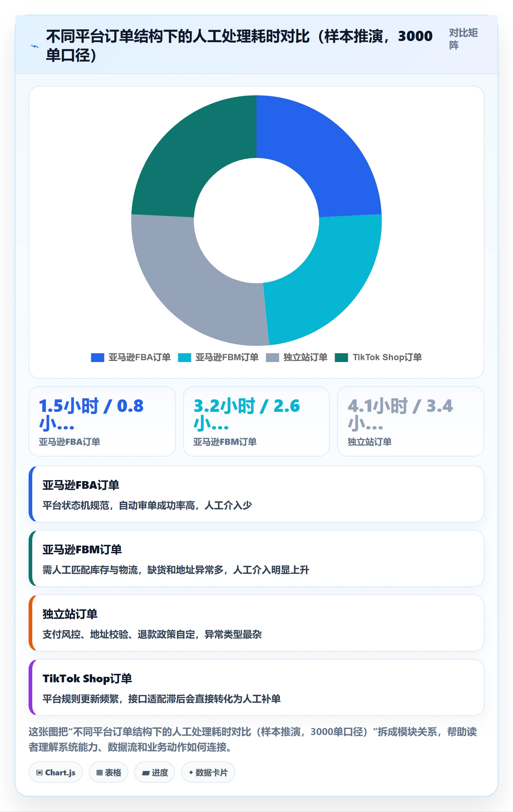Click the text 平台规则更新频繁
Image resolution: width=513 pixels, height=812 pixels.
[81, 699]
